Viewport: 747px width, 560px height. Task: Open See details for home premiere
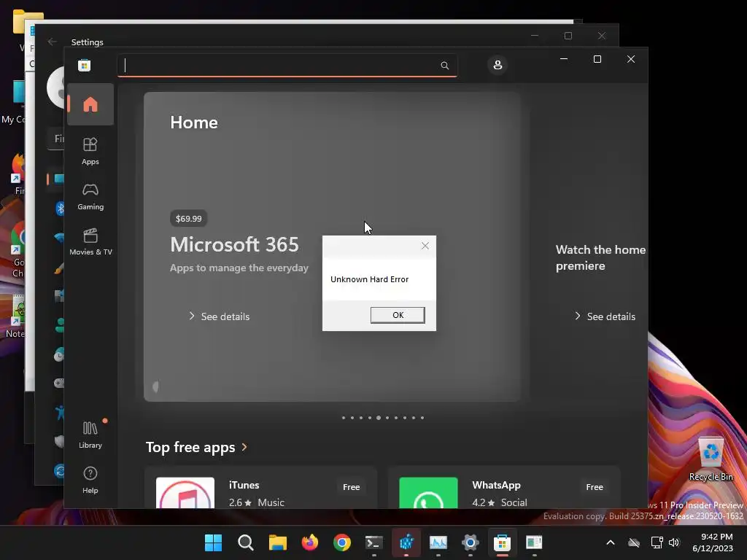coord(605,316)
